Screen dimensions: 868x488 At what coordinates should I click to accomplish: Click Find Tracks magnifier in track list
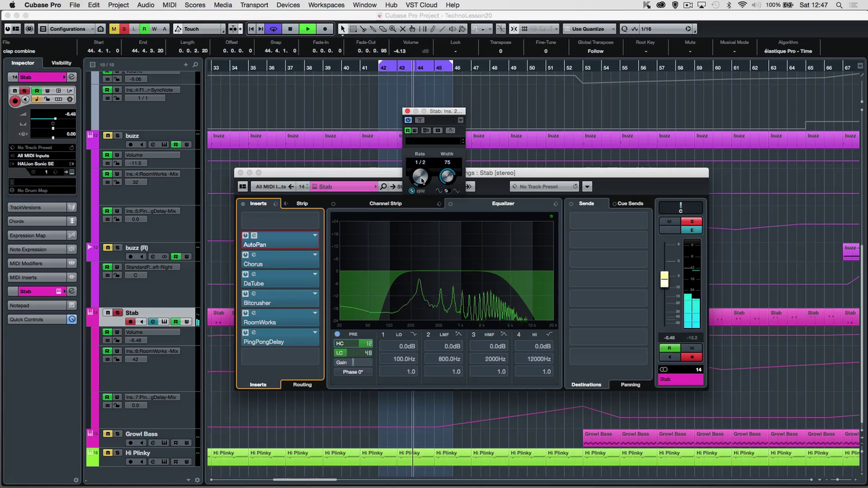pos(196,64)
